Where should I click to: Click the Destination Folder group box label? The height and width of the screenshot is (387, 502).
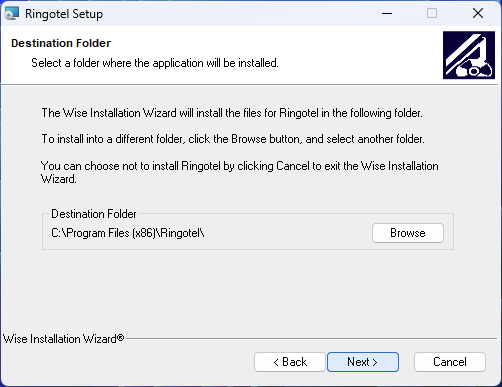[x=94, y=214]
